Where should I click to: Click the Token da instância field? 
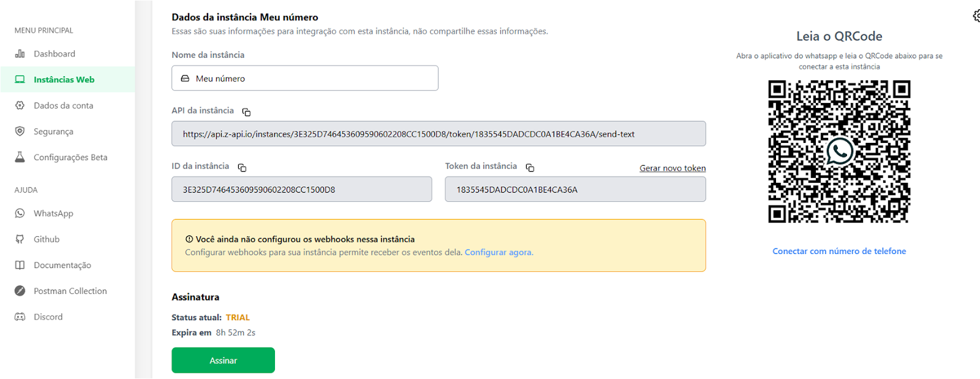pos(576,189)
